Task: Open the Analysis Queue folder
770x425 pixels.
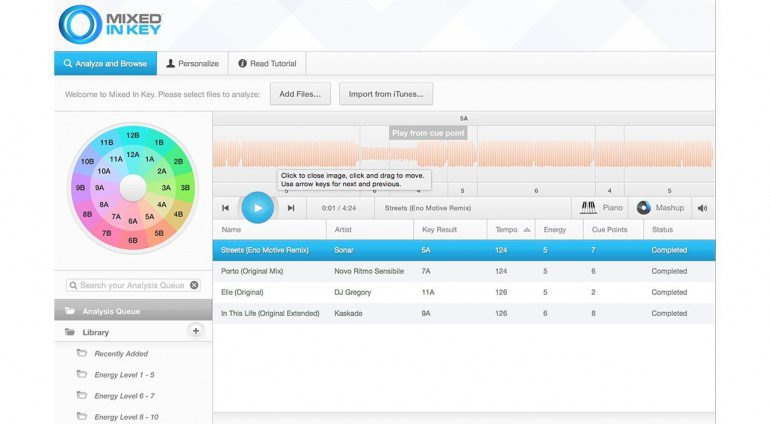Action: click(110, 311)
